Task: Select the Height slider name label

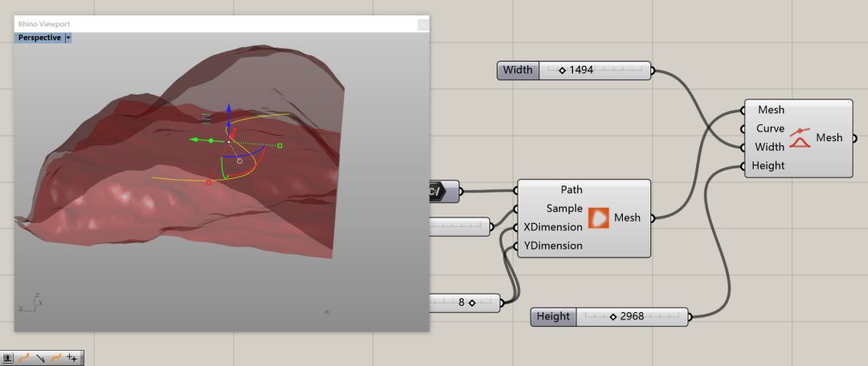Action: [553, 317]
